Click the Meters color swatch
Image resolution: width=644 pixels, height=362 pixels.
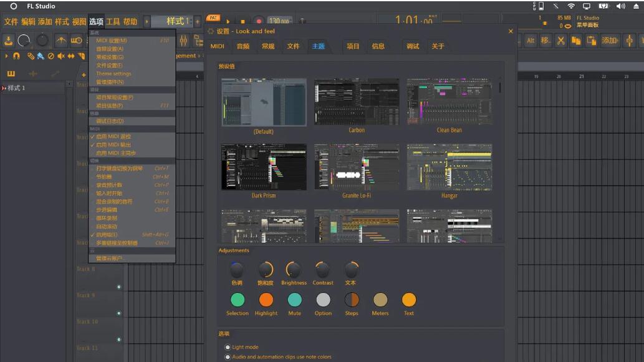click(x=380, y=300)
